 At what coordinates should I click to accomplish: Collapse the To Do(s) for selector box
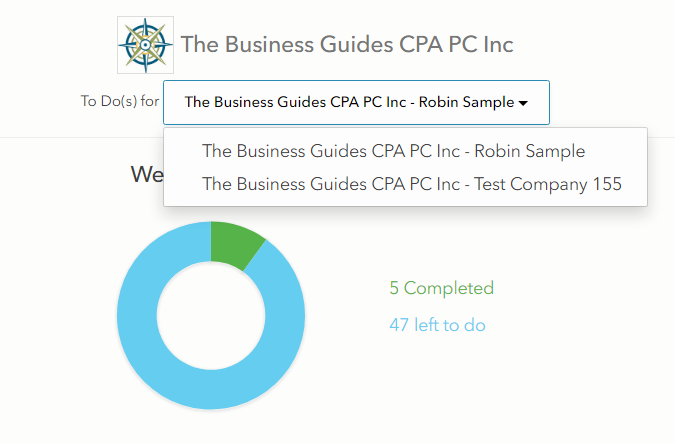(356, 102)
